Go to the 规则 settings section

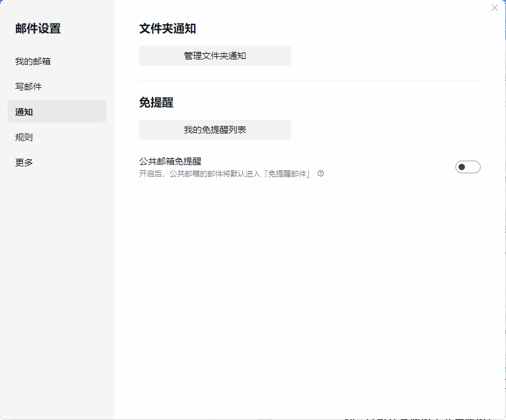point(24,137)
